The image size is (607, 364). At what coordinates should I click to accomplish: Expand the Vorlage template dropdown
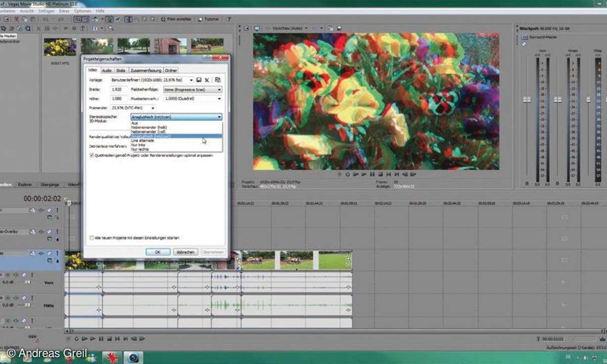[191, 80]
